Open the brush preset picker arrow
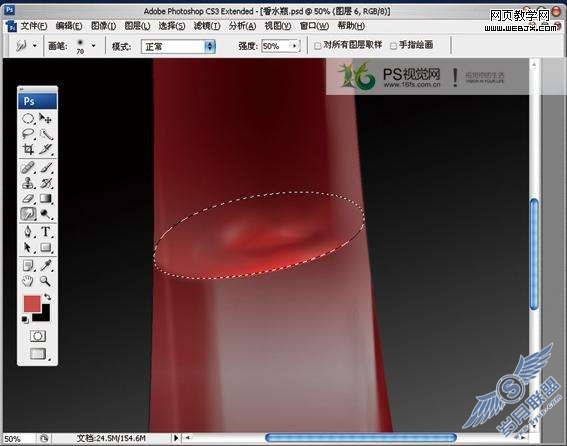 click(x=93, y=46)
